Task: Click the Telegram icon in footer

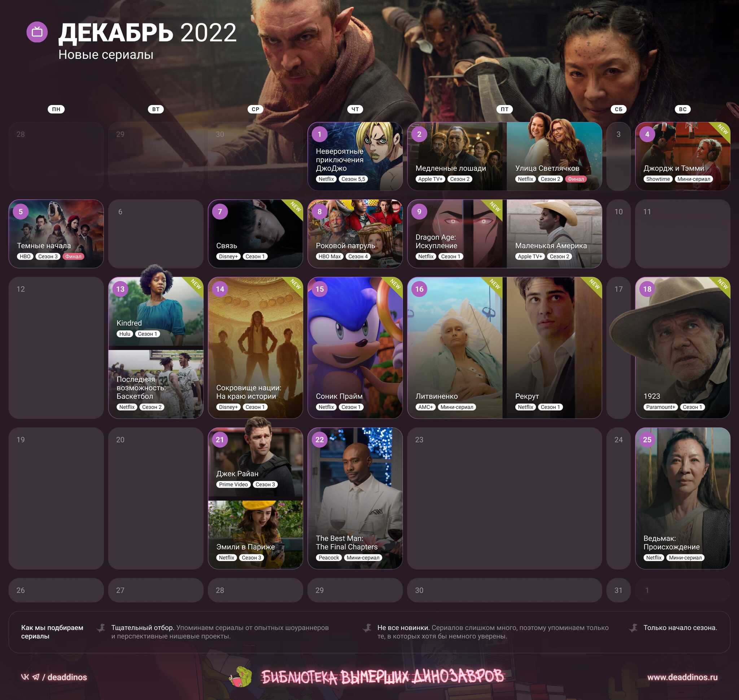Action: click(x=36, y=677)
